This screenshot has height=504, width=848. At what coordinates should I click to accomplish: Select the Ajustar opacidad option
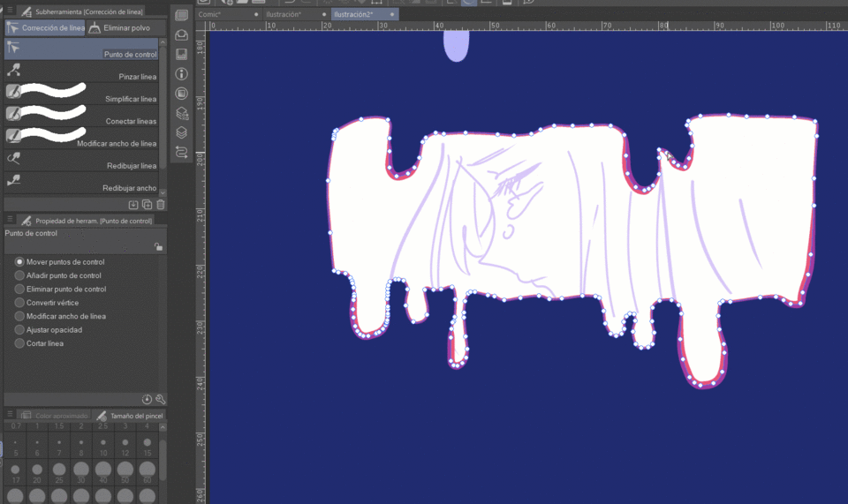[48, 329]
